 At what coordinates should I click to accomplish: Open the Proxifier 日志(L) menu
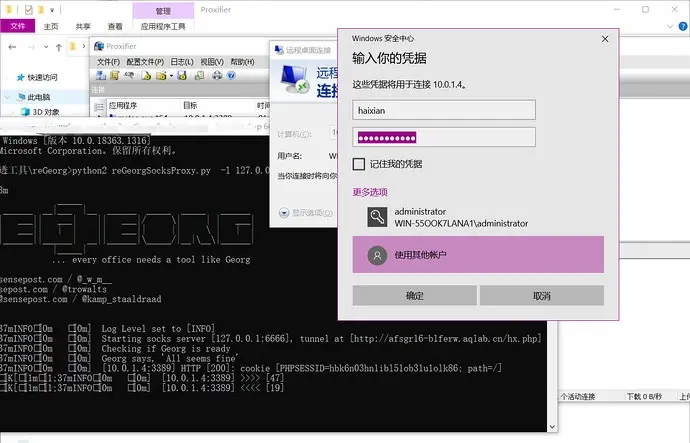click(x=182, y=62)
